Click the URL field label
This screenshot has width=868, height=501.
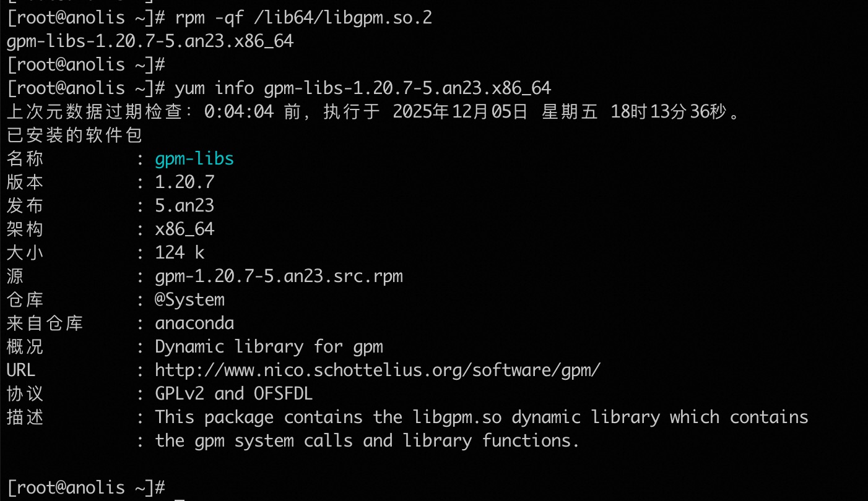21,370
